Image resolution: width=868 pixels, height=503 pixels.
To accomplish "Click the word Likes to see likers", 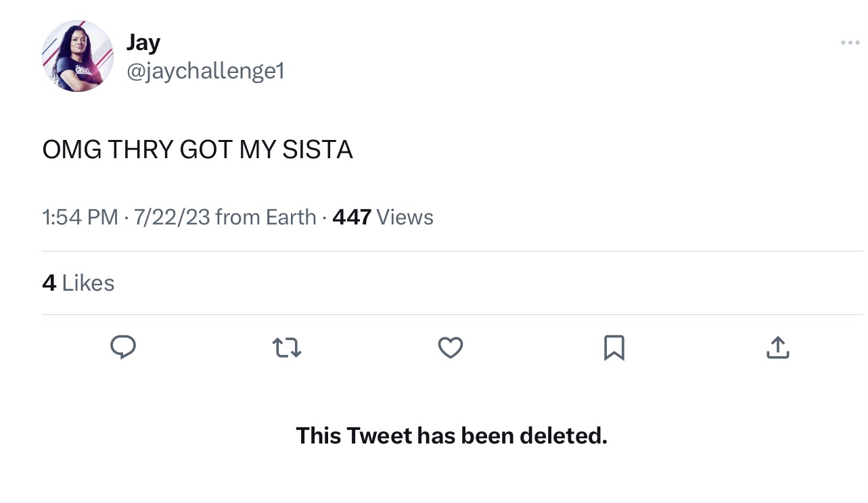I will tap(88, 283).
